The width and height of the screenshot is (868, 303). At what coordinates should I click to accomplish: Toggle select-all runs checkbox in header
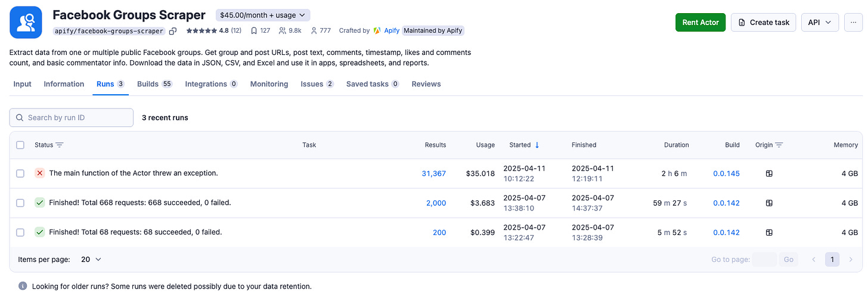(x=20, y=145)
